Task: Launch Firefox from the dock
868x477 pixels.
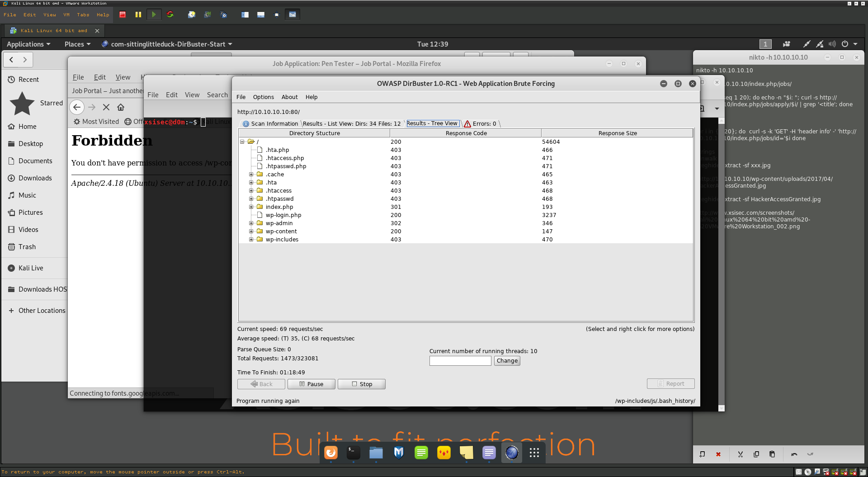Action: pyautogui.click(x=331, y=452)
